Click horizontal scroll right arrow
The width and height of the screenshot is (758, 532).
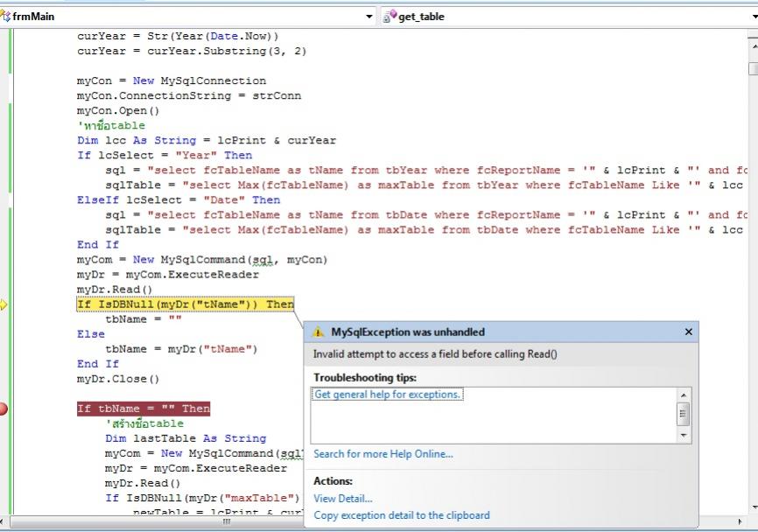[740, 521]
